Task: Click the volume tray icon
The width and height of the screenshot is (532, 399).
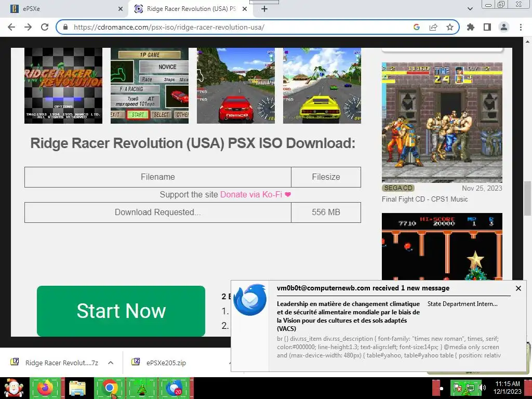Action: coord(482,388)
